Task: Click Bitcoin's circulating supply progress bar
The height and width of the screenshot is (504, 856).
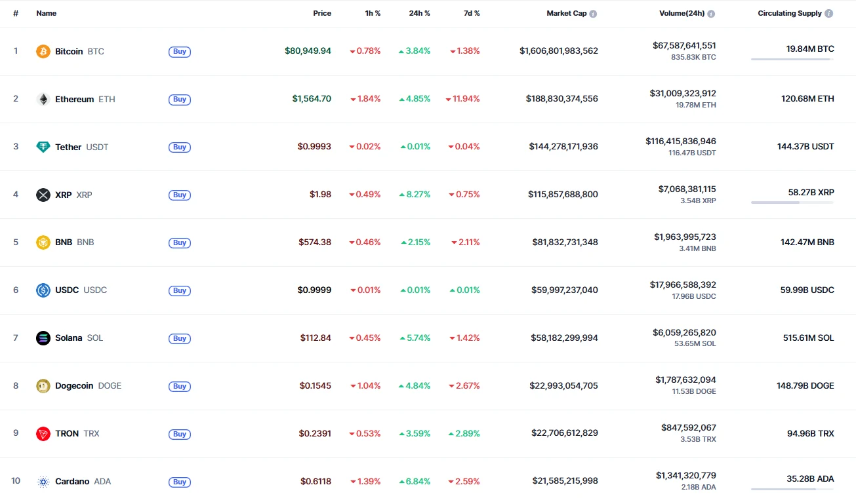Action: coord(792,60)
